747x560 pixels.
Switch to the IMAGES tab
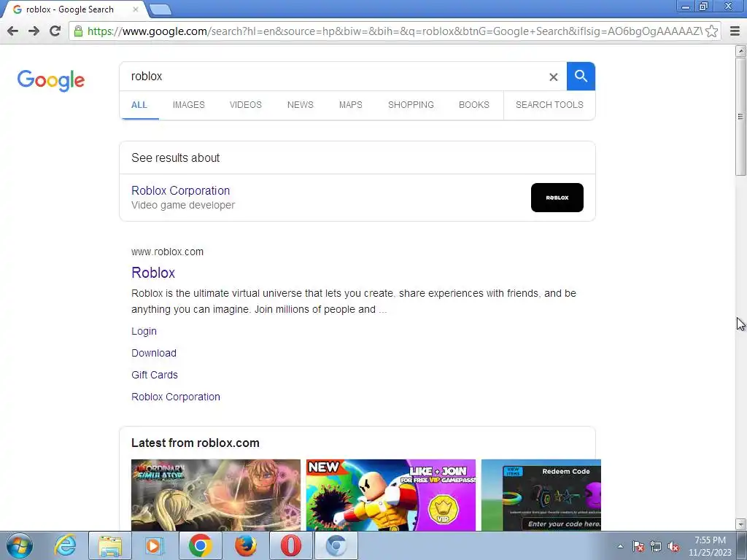tap(189, 105)
